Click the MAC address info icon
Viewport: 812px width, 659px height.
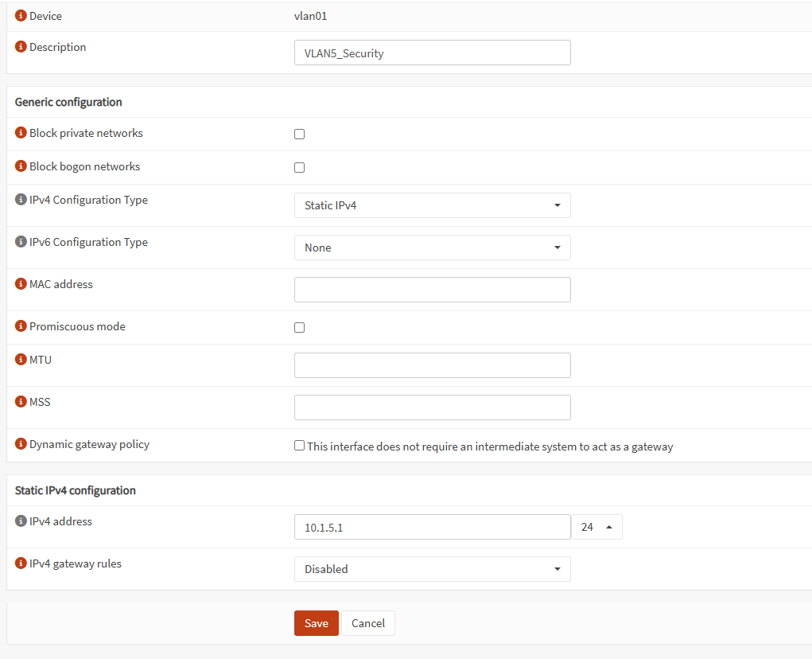click(20, 283)
